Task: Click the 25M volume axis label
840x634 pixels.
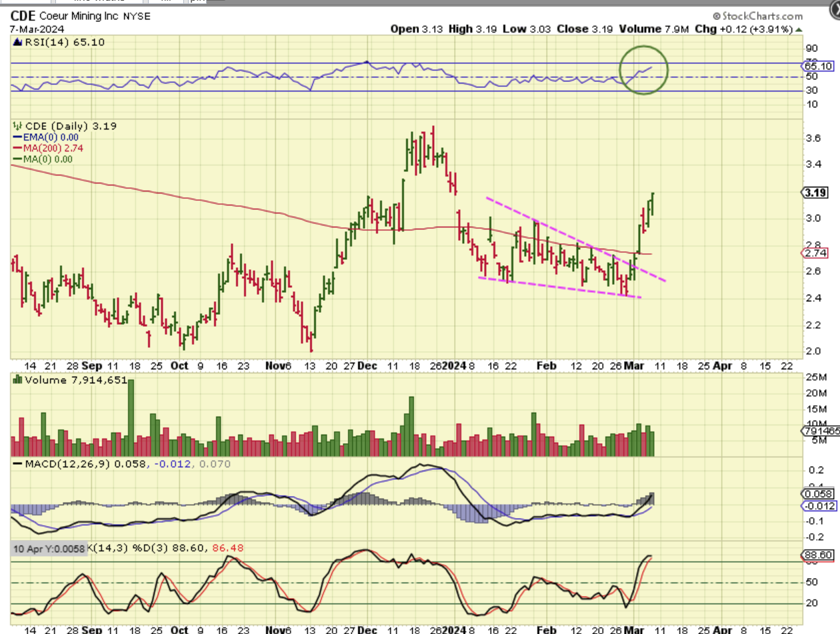Action: (x=815, y=379)
